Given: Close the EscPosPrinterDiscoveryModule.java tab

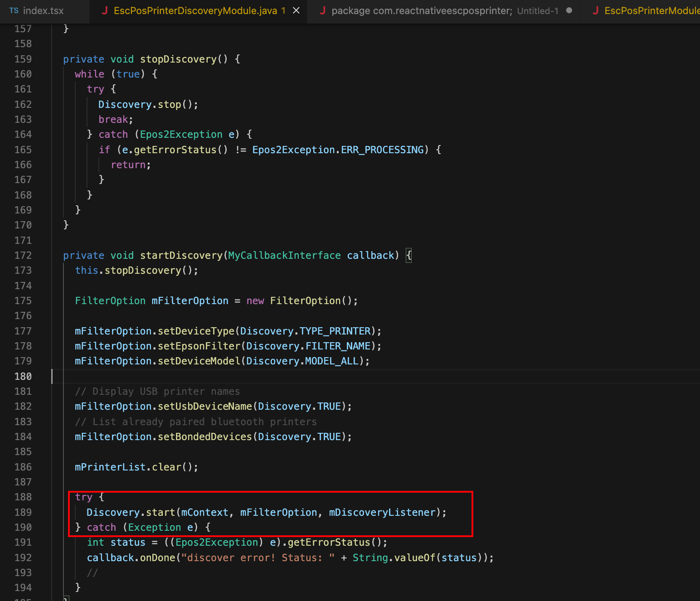Looking at the screenshot, I should coord(297,10).
